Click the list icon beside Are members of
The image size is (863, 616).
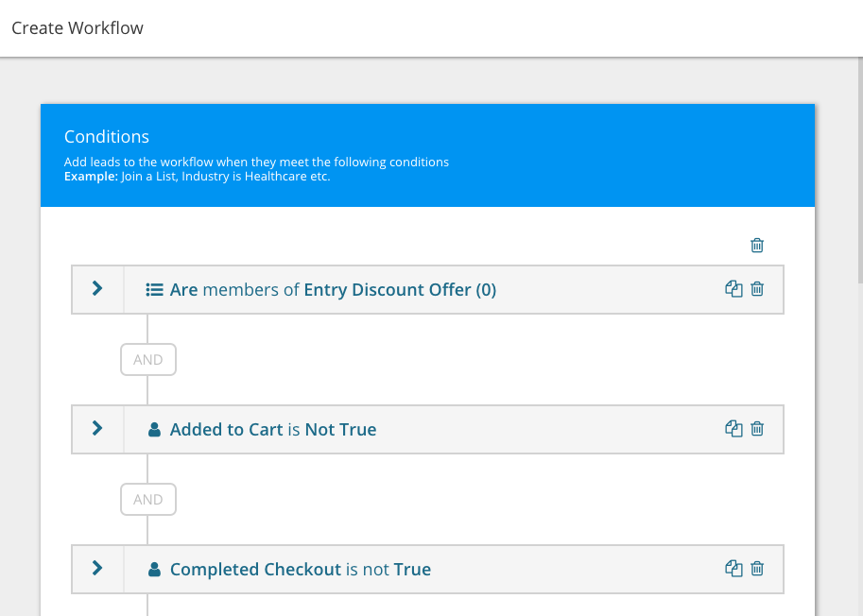point(154,290)
